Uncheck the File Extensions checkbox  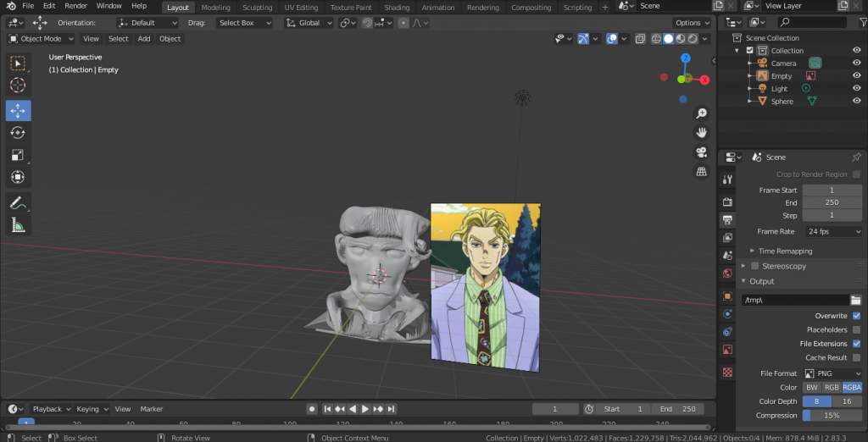(856, 344)
